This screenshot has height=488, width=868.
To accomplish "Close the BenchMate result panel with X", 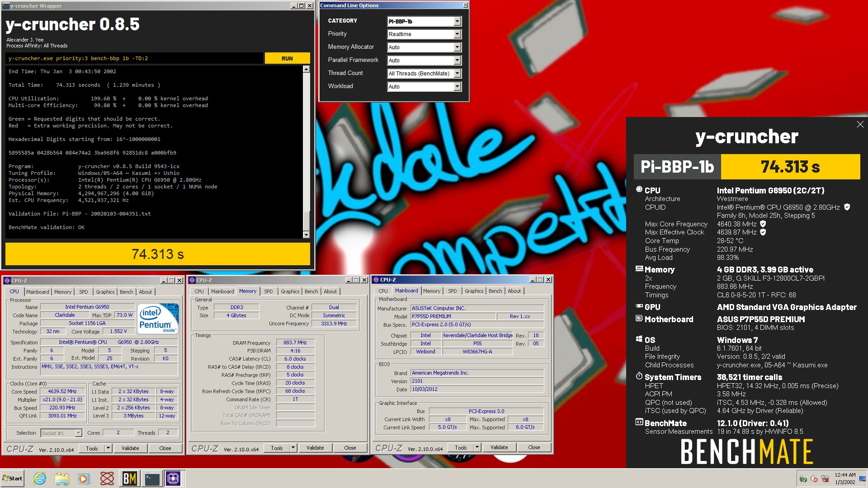I will tap(860, 124).
